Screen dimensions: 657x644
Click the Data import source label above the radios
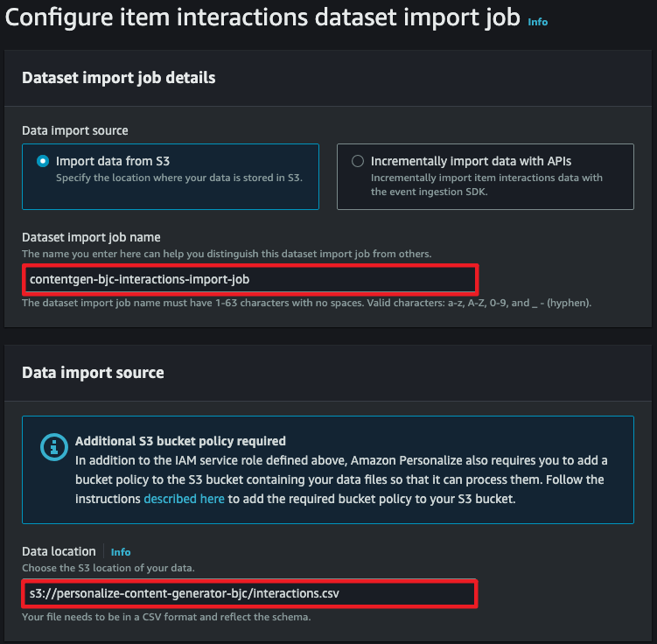[75, 130]
